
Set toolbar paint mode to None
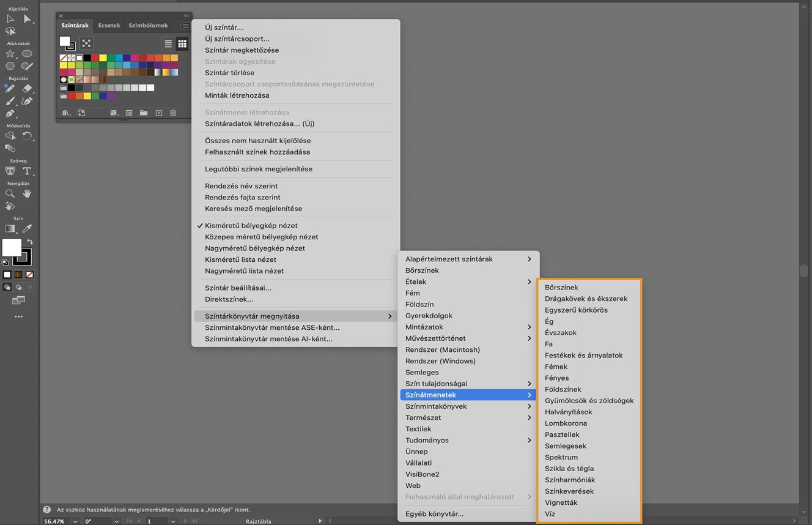pyautogui.click(x=29, y=275)
